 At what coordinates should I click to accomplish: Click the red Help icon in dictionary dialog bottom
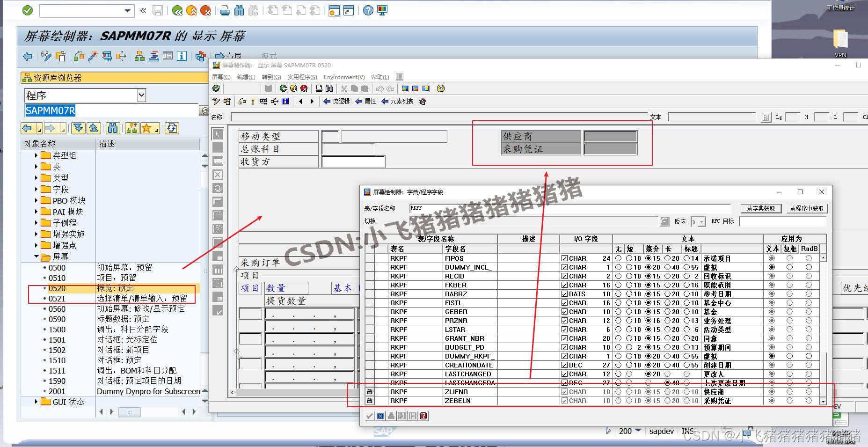pyautogui.click(x=423, y=416)
